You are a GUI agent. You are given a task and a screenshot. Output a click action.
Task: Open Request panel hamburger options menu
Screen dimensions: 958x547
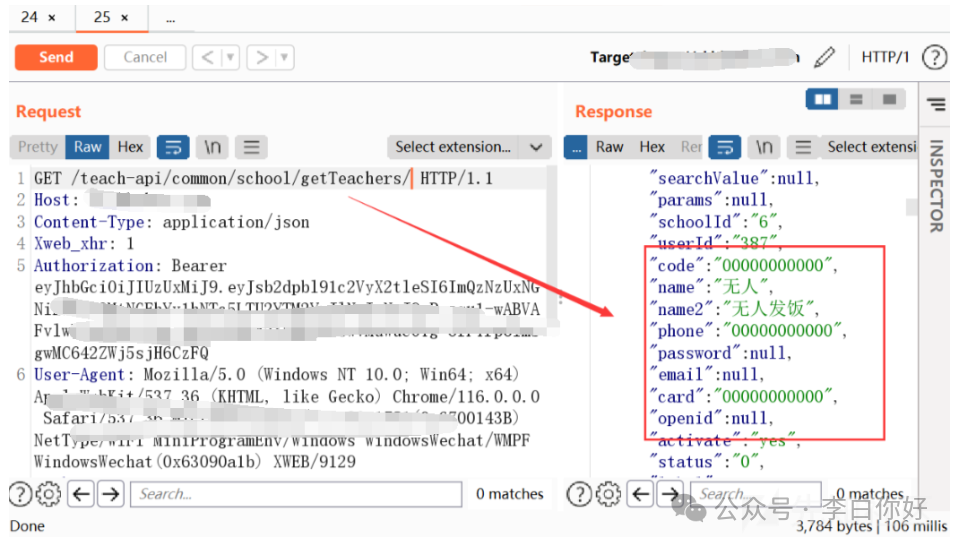click(x=251, y=147)
